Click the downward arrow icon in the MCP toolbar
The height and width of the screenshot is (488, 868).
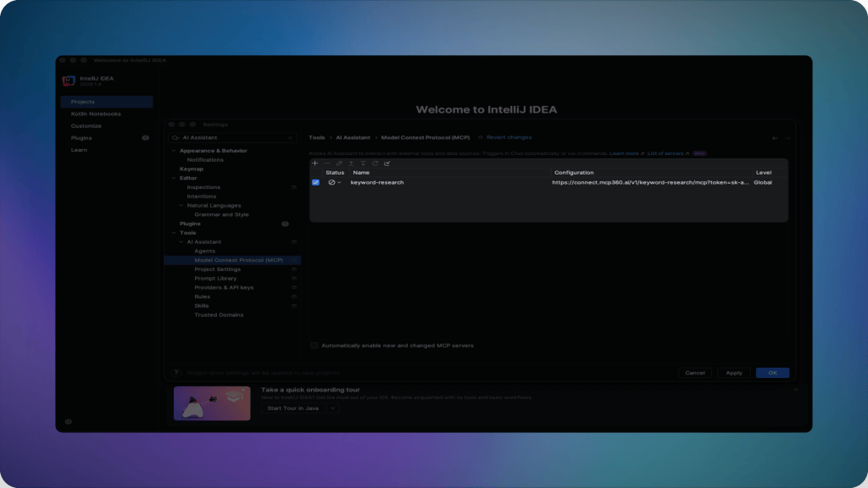(363, 164)
